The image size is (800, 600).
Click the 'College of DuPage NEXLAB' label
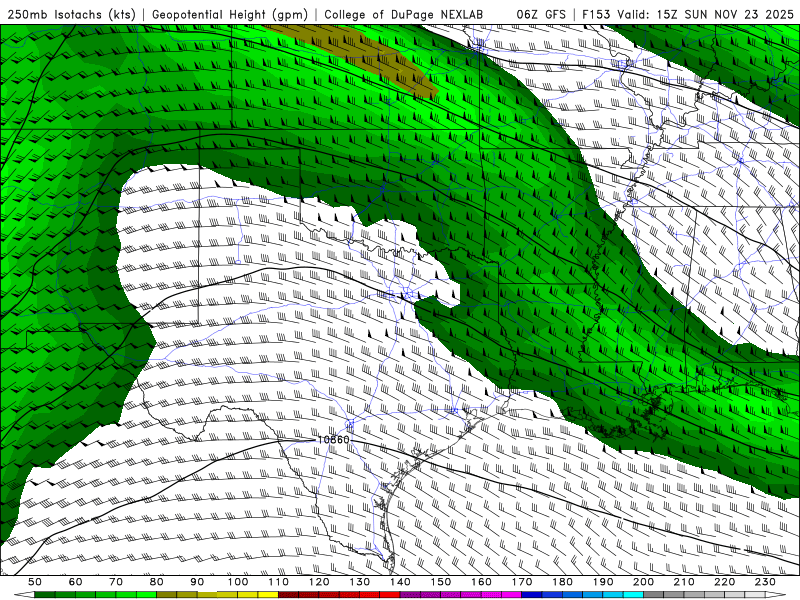404,14
